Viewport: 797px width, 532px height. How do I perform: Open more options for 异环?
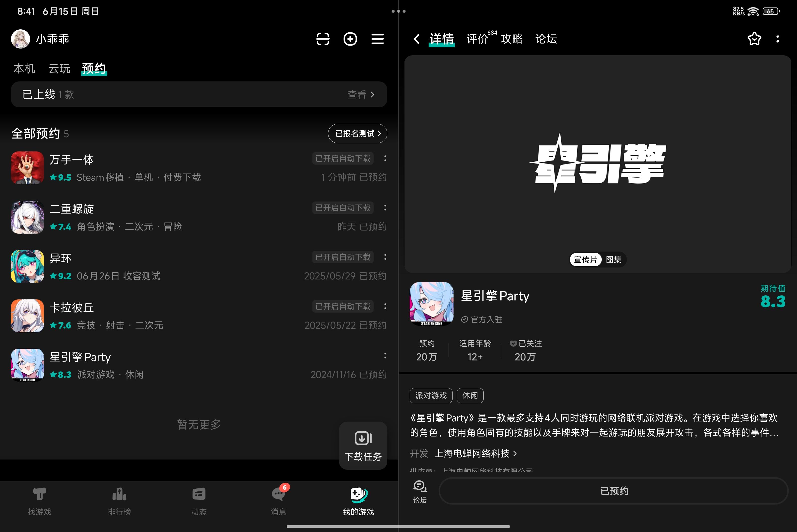click(385, 257)
